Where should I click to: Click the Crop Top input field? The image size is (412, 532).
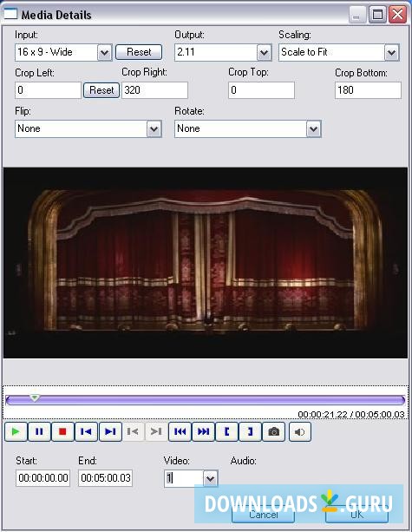point(261,90)
